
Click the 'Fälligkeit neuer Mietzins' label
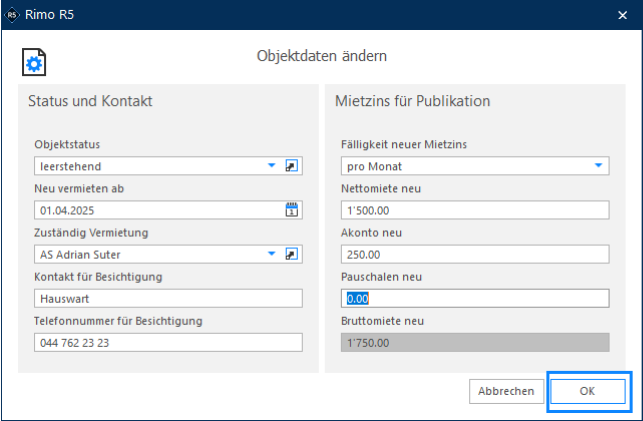click(x=404, y=144)
